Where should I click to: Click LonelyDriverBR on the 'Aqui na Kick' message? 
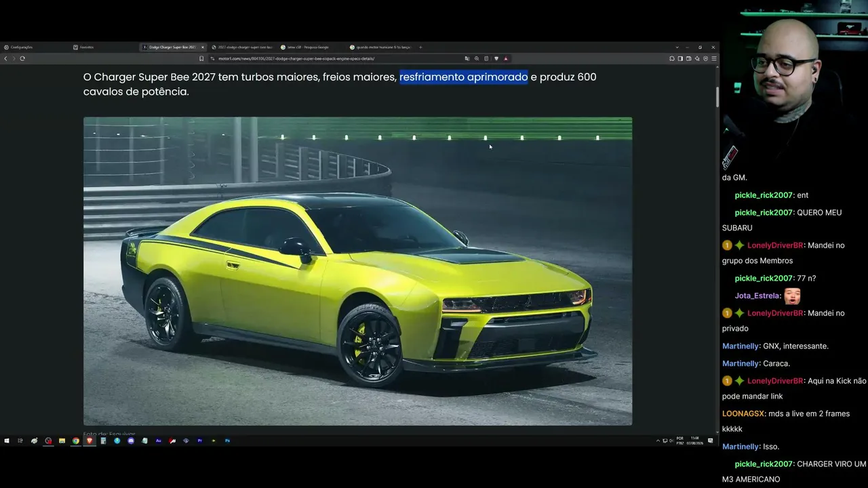775,381
